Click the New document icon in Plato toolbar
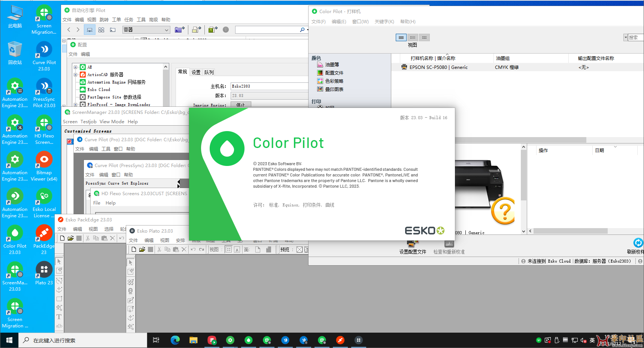 [x=134, y=249]
